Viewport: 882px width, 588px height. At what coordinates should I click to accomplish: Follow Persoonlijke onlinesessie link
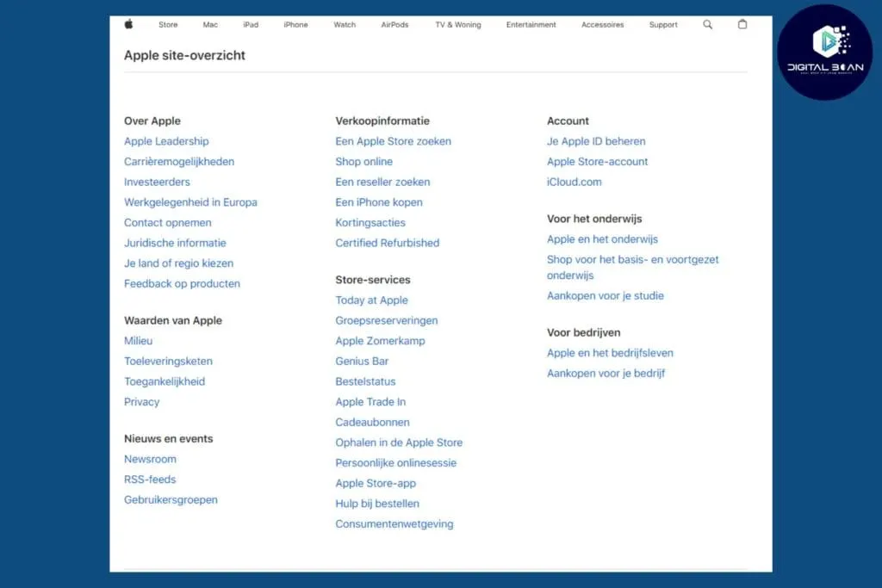click(396, 462)
